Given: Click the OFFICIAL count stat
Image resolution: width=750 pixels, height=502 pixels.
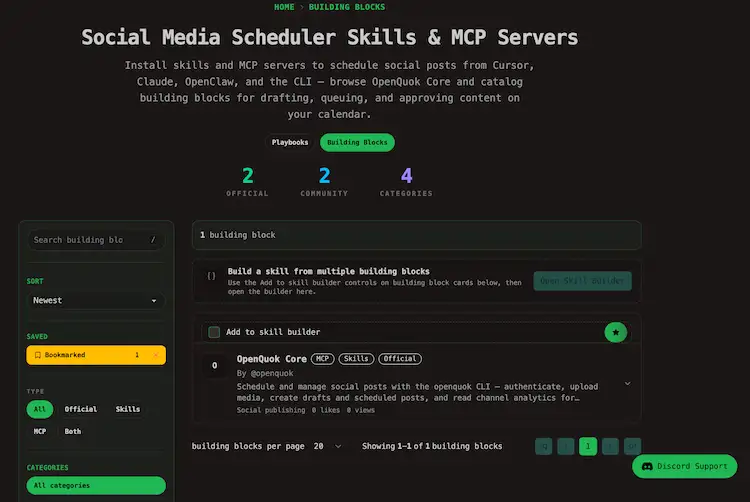Looking at the screenshot, I should [x=247, y=182].
